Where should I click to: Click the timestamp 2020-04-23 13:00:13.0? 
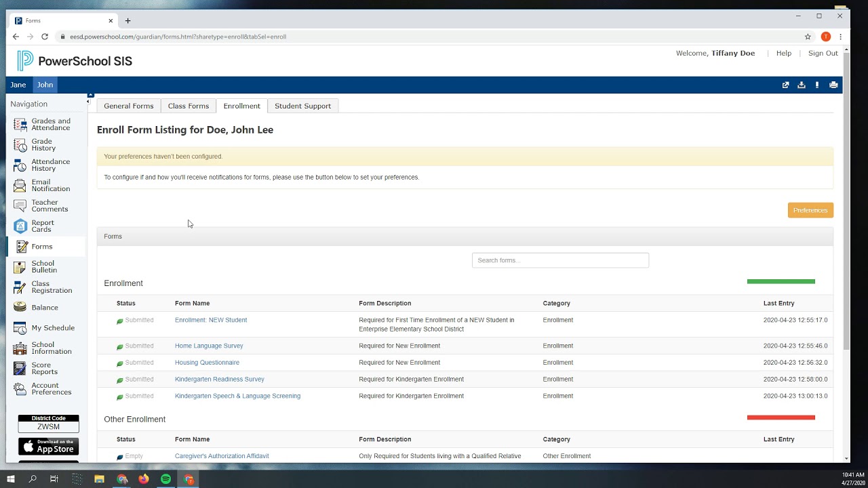[795, 396]
